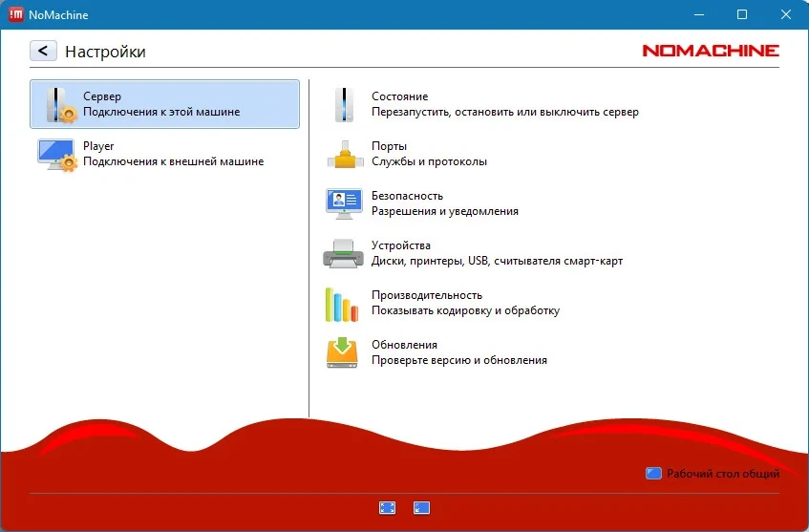Click the blue desktop icon beside Рабочий стол общий
Image resolution: width=809 pixels, height=532 pixels.
coord(653,473)
